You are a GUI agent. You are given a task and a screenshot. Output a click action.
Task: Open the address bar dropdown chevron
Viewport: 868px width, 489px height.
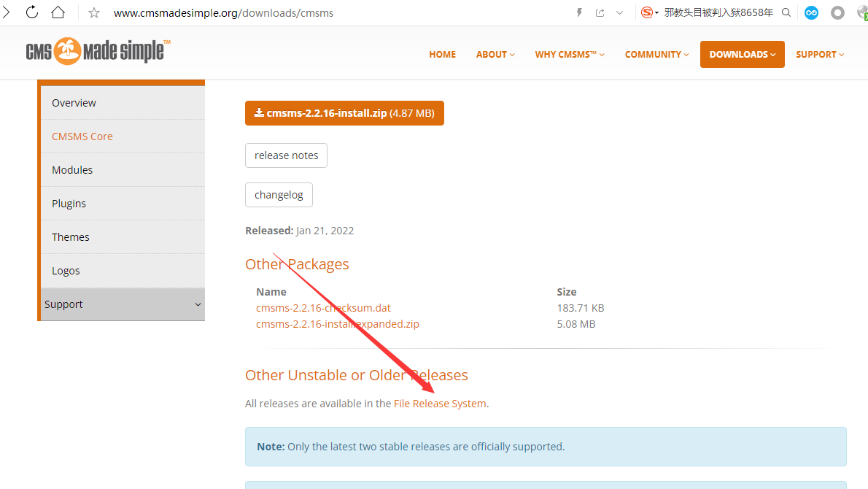(619, 12)
